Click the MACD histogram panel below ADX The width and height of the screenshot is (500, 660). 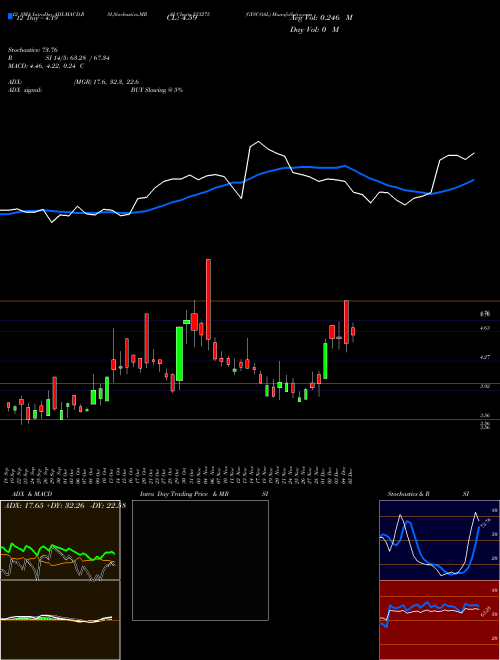pyautogui.click(x=60, y=620)
